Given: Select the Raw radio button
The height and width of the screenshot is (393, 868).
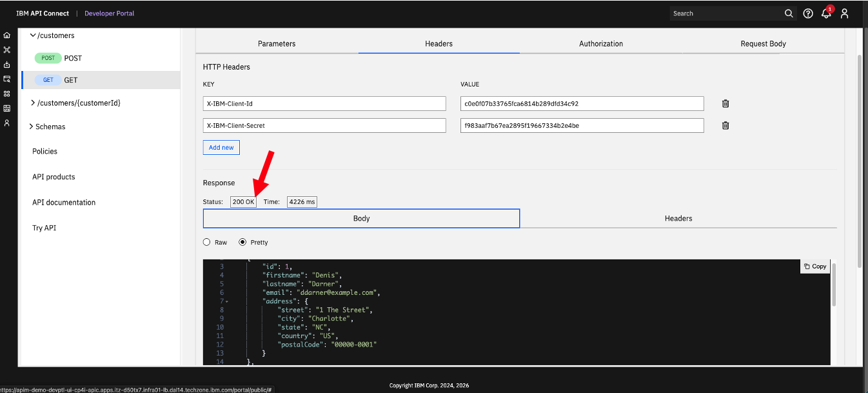Looking at the screenshot, I should click(x=207, y=242).
